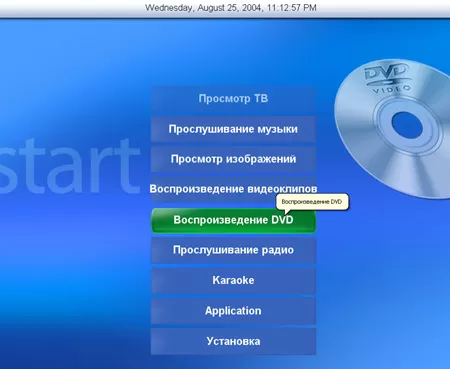Open Прослушивание радио
Viewport: 450px width, 369px height.
[233, 250]
